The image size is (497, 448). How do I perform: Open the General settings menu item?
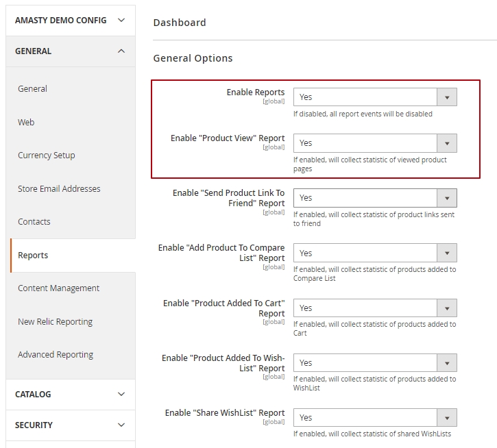tap(33, 88)
